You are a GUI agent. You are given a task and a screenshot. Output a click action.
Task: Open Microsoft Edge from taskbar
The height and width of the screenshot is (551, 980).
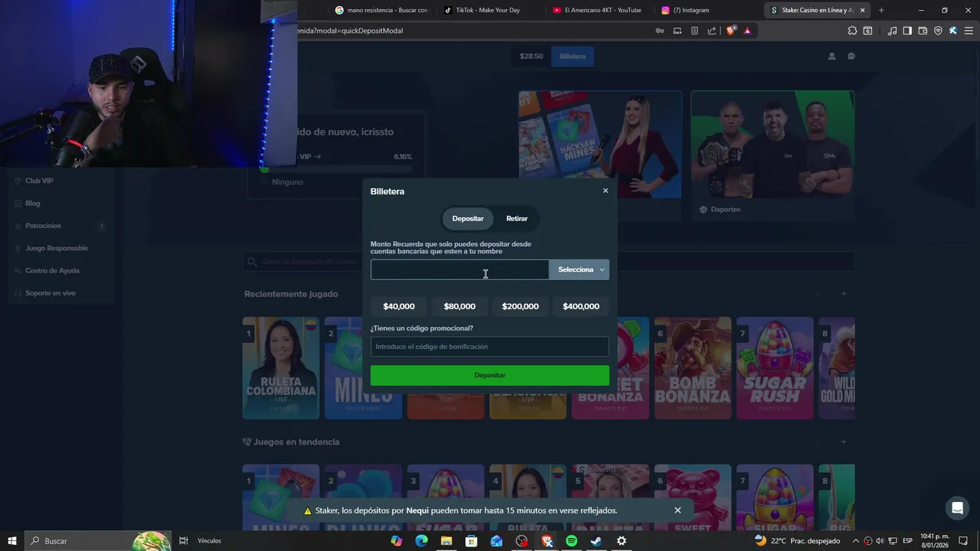(x=421, y=541)
